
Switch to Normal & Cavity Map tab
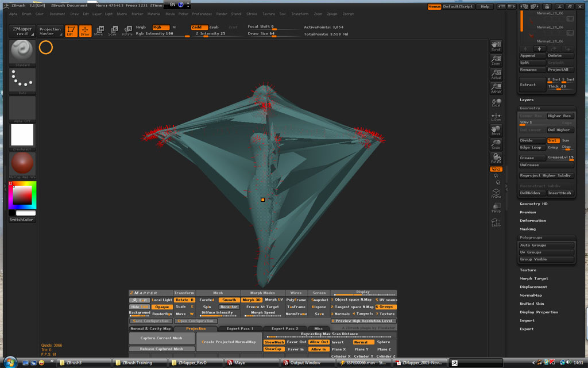point(151,328)
